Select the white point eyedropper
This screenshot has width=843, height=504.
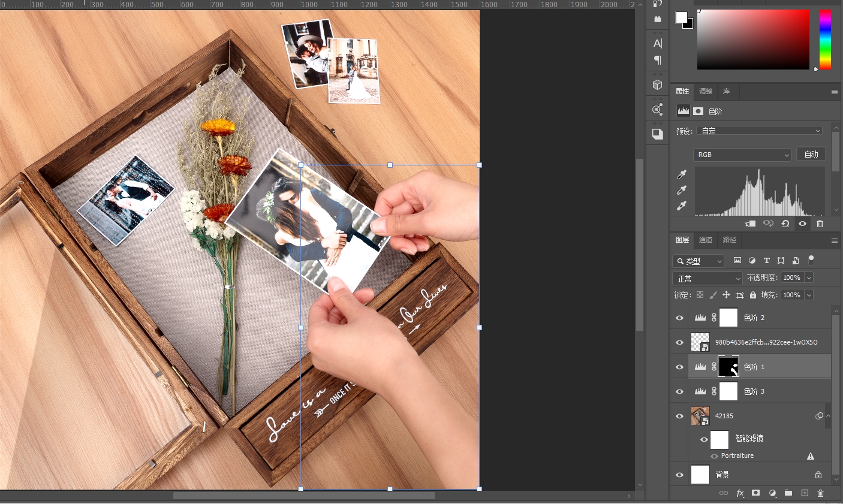(x=681, y=206)
